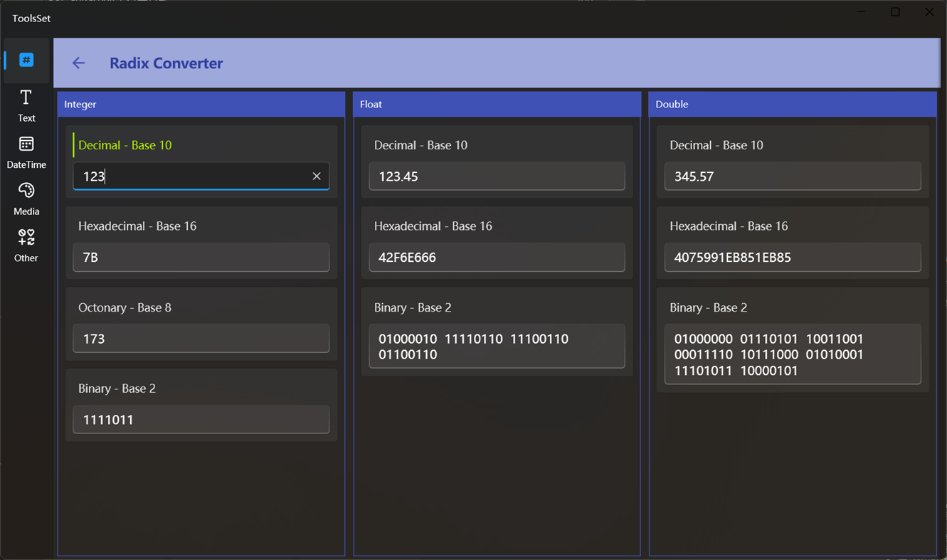Click the Integer Decimal - Base 10 label
The width and height of the screenshot is (947, 560).
click(125, 145)
